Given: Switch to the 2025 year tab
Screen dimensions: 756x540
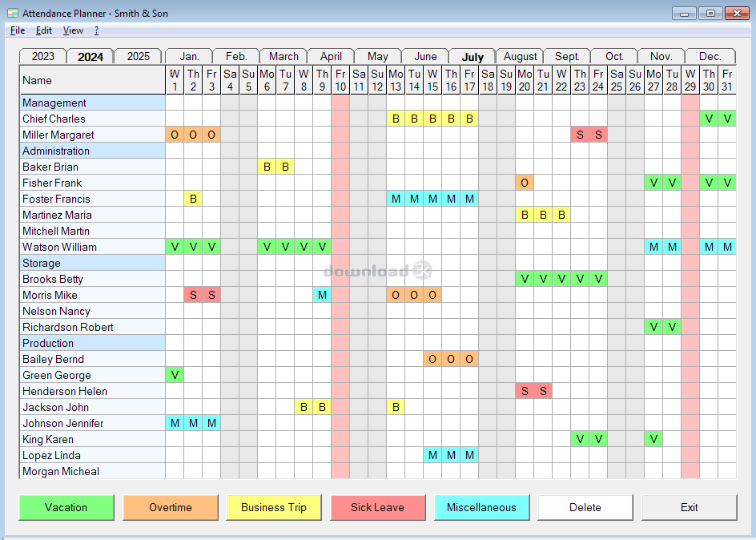Looking at the screenshot, I should 138,56.
